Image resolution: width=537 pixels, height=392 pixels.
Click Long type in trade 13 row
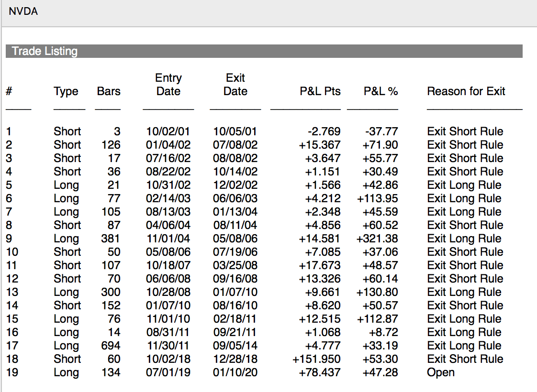pyautogui.click(x=66, y=293)
